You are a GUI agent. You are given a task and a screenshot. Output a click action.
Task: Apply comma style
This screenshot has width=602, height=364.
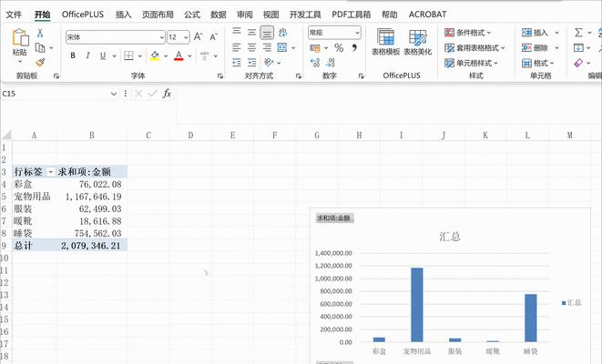pyautogui.click(x=354, y=48)
